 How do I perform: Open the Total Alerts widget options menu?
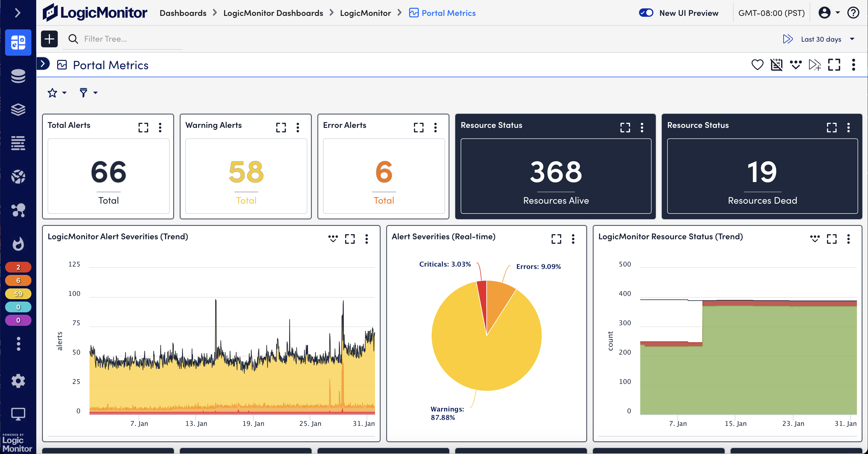[160, 127]
